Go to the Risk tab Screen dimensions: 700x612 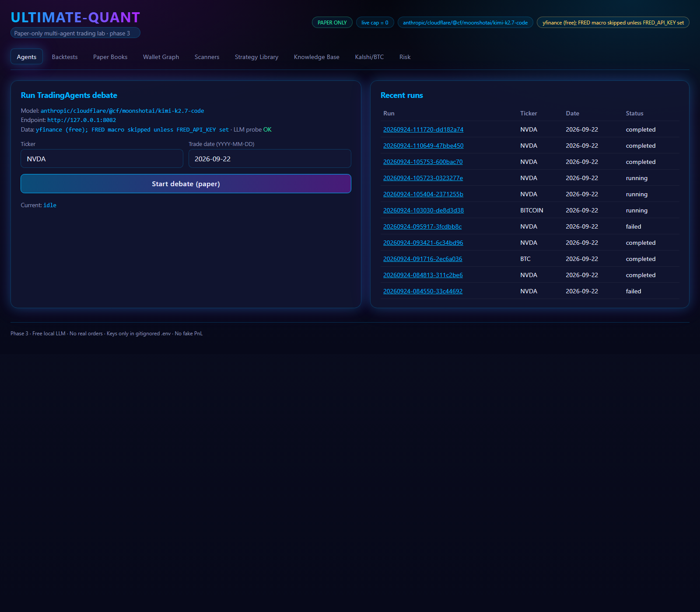click(405, 57)
